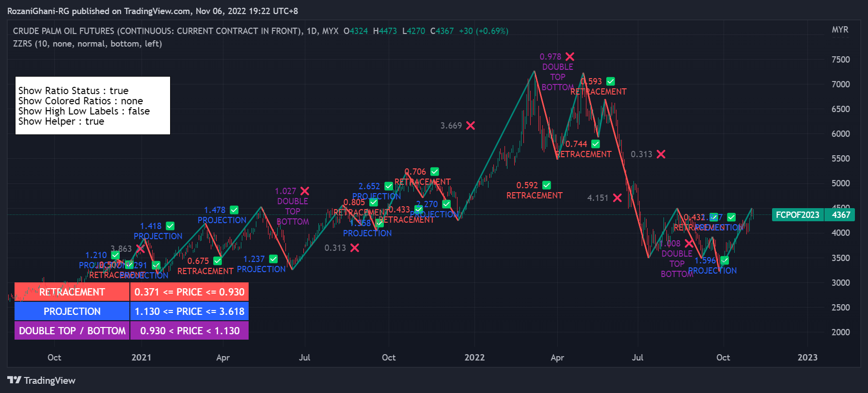
Task: Click the TradingView logo at bottom left
Action: click(x=42, y=380)
